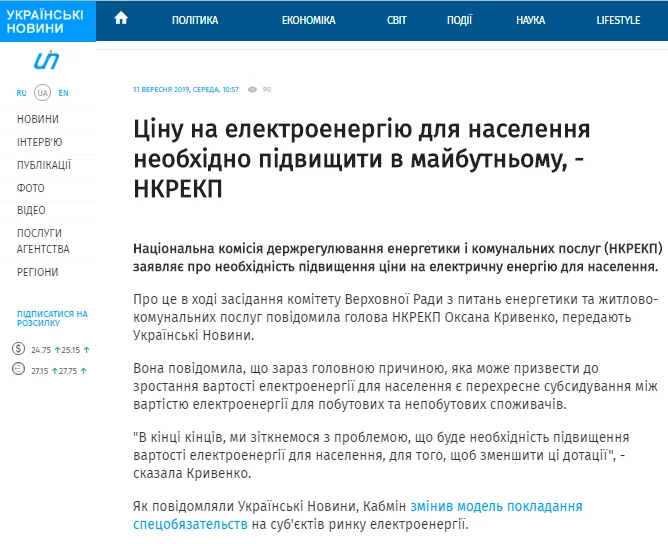Image resolution: width=668 pixels, height=544 pixels.
Task: Click euro rate value 27.15
Action: click(40, 371)
